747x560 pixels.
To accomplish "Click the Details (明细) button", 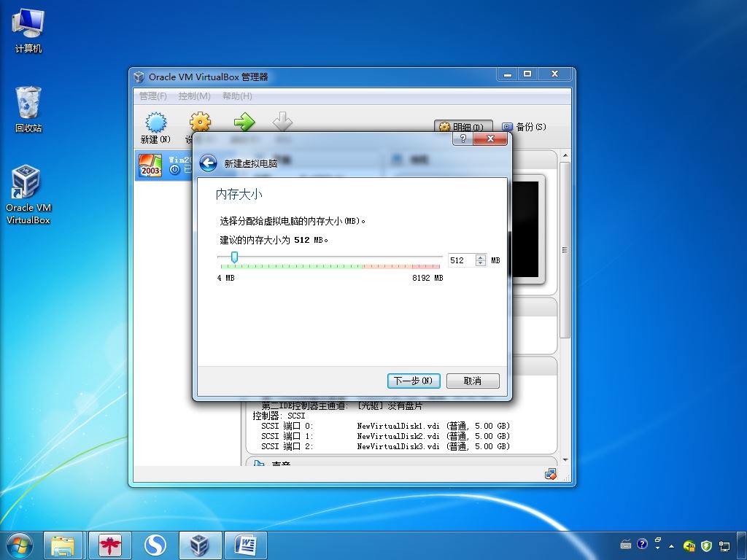I will 463,127.
